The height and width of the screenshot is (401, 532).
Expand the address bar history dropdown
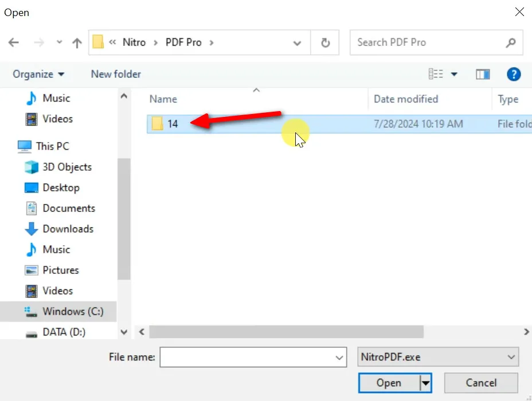pyautogui.click(x=298, y=43)
